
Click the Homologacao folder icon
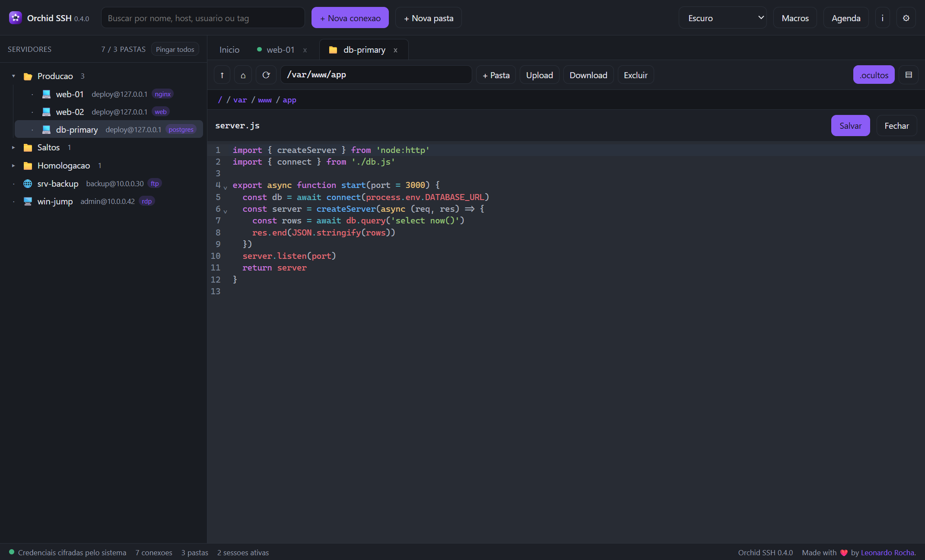[28, 165]
